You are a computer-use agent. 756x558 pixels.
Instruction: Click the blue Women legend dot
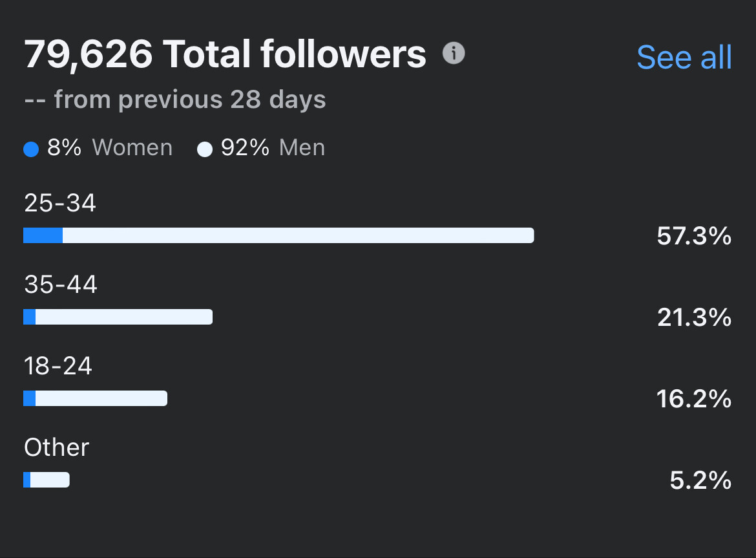click(31, 149)
